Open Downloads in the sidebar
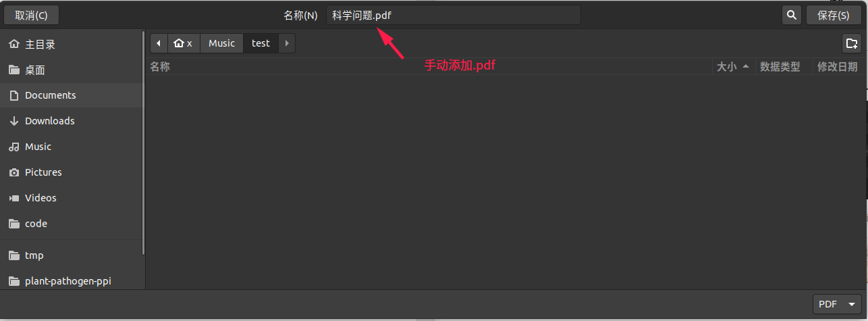868x321 pixels. (x=72, y=121)
